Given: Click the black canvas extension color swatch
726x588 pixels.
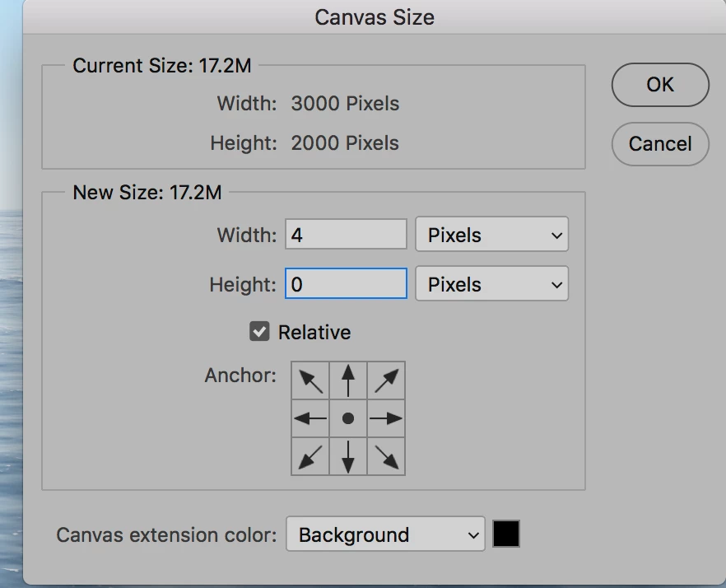Looking at the screenshot, I should click(506, 534).
